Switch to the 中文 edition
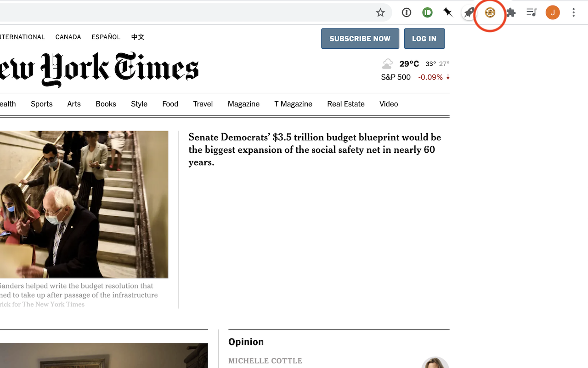588x368 pixels. point(138,37)
